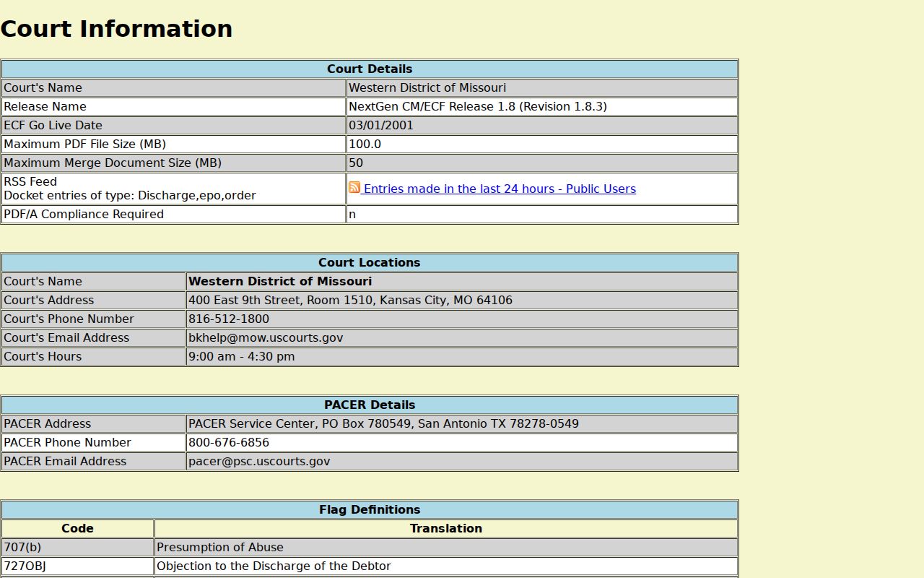This screenshot has height=578, width=924.
Task: Click court email bkhelp@mow.uscourts.gov
Action: point(266,337)
